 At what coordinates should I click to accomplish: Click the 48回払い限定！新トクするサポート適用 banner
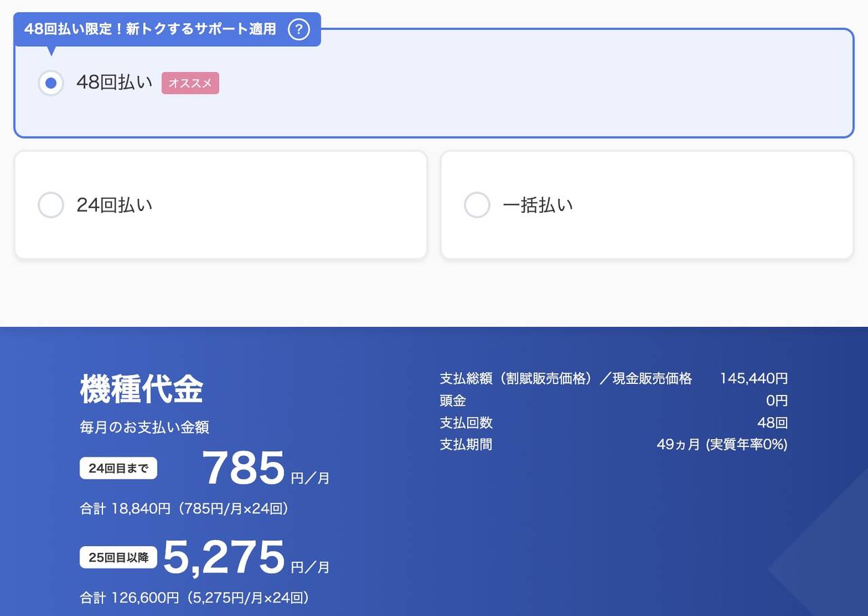[x=149, y=29]
